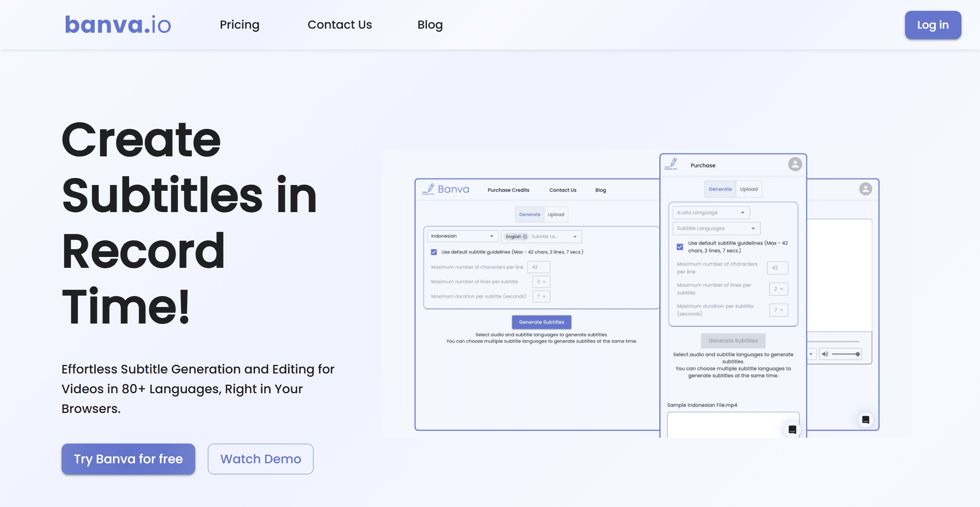Mute audio with the speaker icon

825,354
